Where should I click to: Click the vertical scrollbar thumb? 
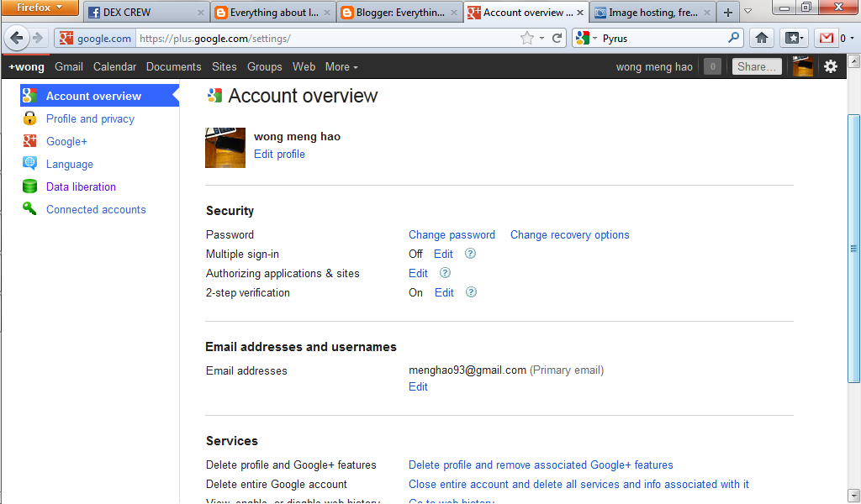(853, 248)
